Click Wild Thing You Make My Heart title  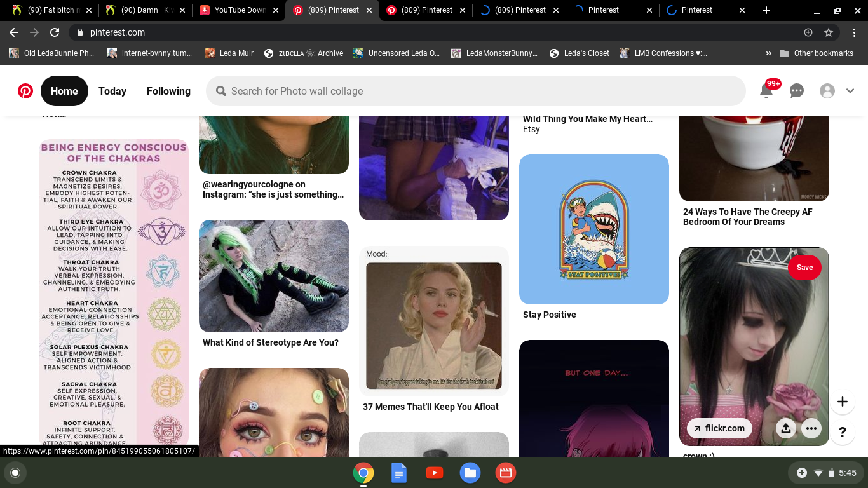pos(588,119)
